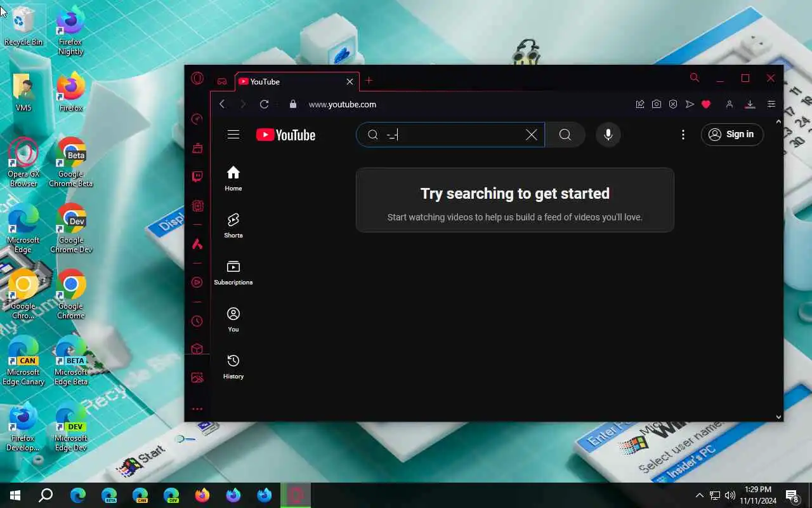Open browser history clock icon in sidebar
812x508 pixels.
point(197,321)
